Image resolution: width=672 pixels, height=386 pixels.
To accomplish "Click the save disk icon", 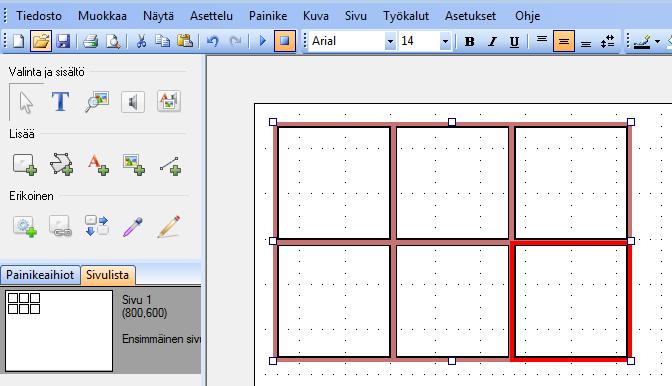I will click(x=63, y=41).
